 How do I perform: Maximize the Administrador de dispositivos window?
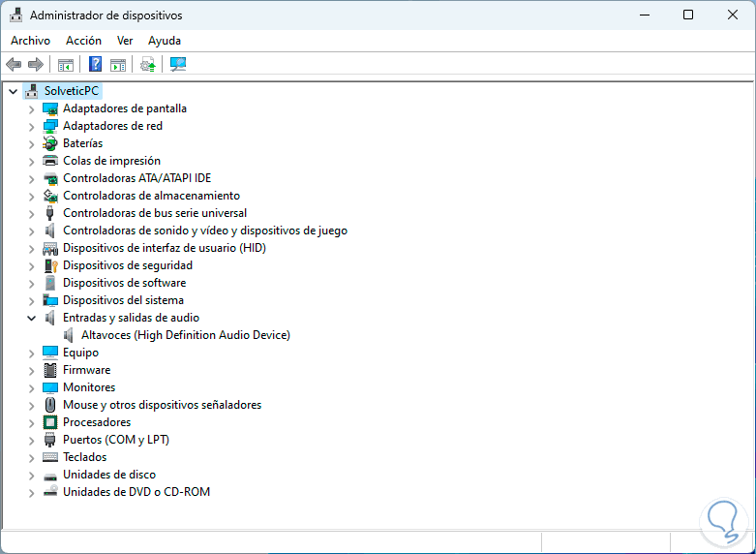[x=688, y=15]
